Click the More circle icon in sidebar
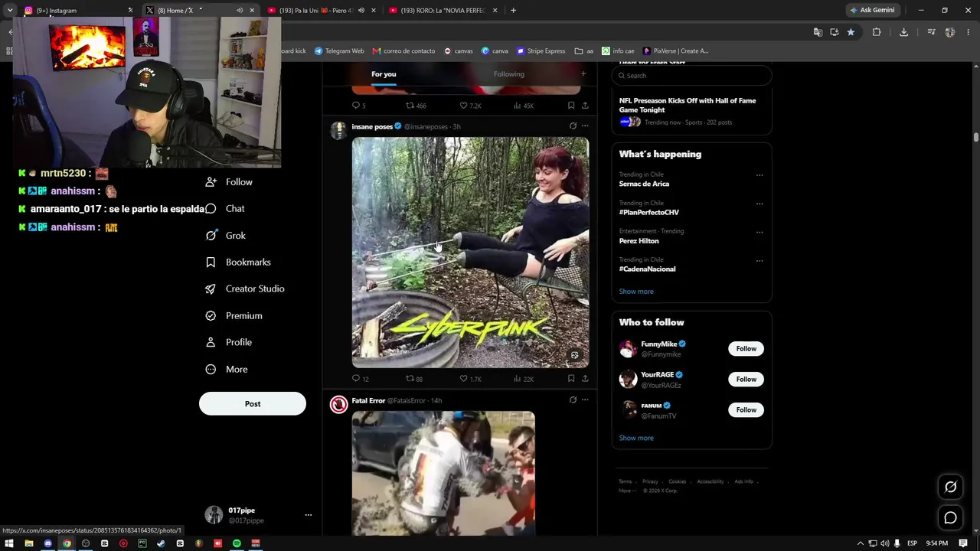 coord(211,369)
